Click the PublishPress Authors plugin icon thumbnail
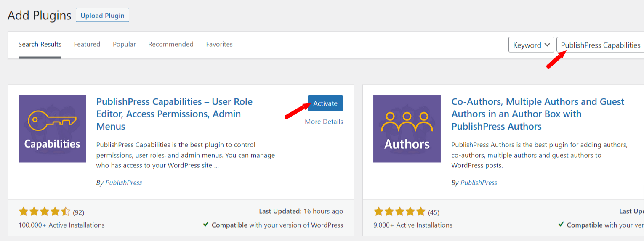The image size is (644, 241). point(407,129)
